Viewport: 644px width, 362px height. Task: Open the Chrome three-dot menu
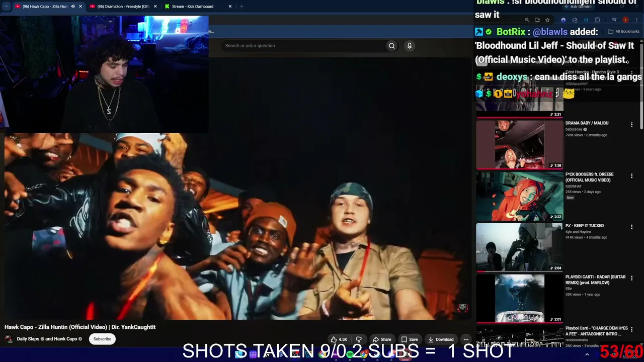[x=636, y=20]
